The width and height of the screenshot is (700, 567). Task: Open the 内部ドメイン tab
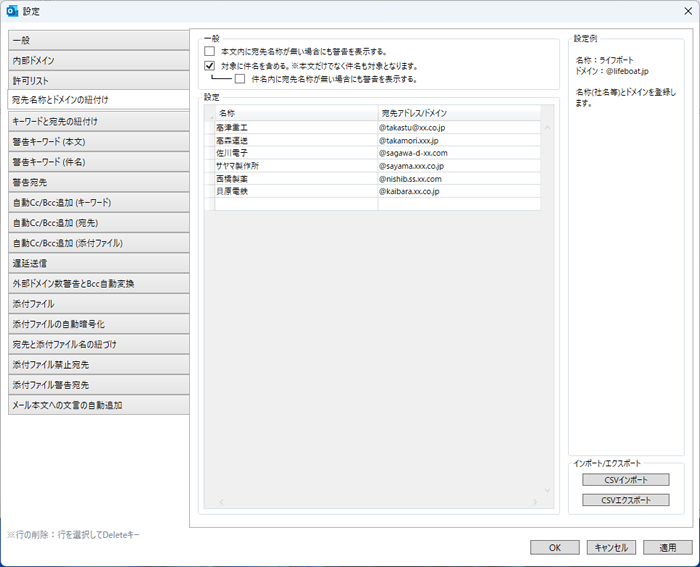pos(99,60)
